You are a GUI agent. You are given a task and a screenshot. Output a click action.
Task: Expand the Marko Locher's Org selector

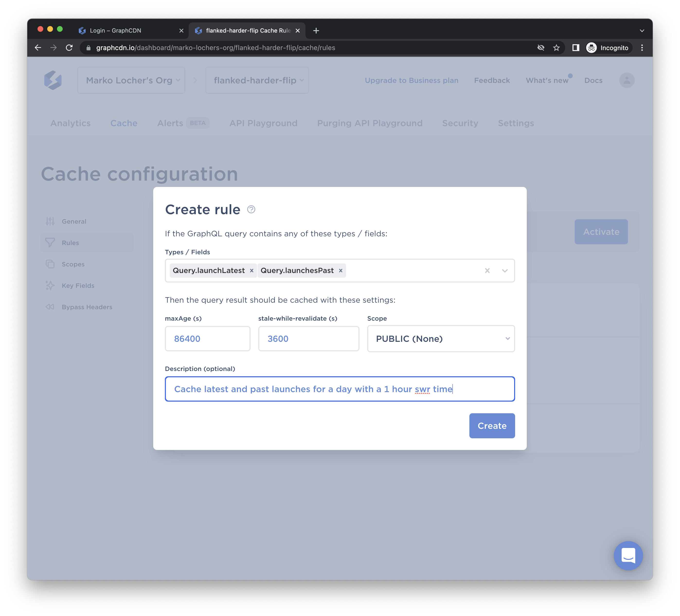click(131, 80)
